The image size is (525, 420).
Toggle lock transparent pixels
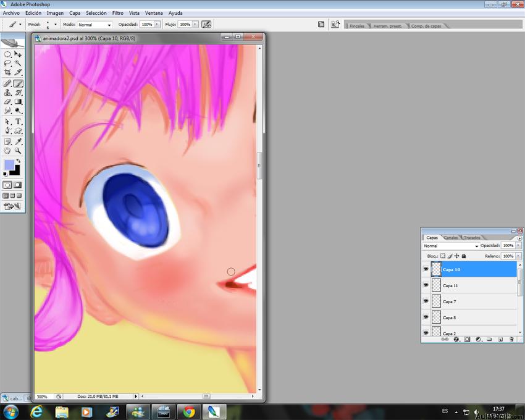[443, 256]
